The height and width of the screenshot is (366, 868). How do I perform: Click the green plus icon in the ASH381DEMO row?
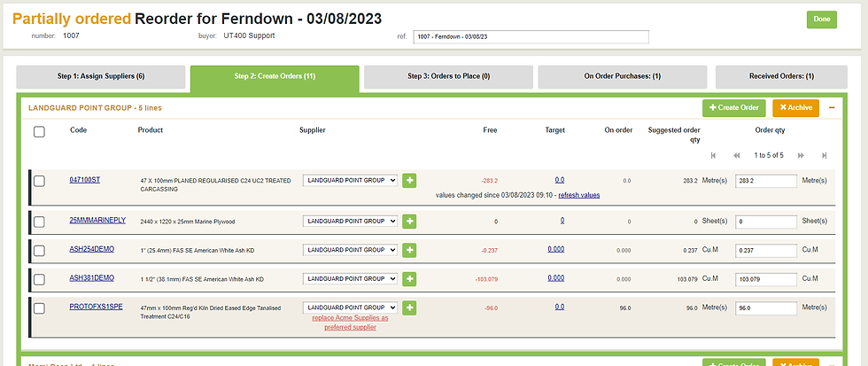[x=409, y=278]
